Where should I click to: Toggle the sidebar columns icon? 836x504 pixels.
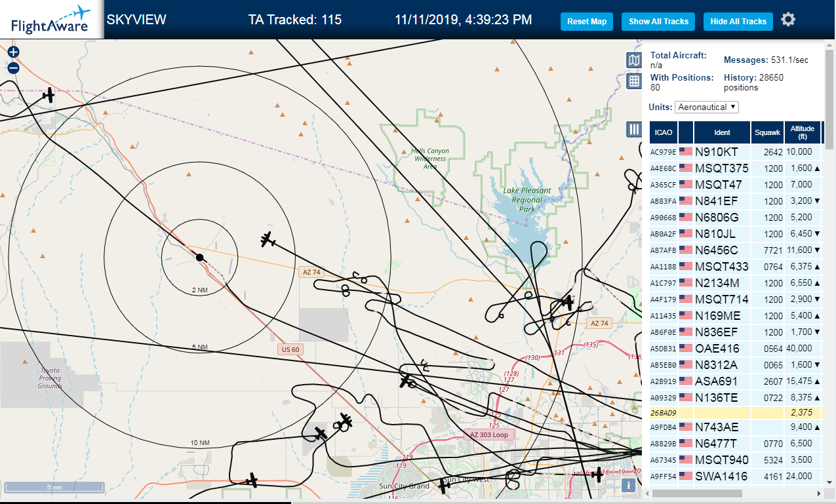(x=634, y=129)
